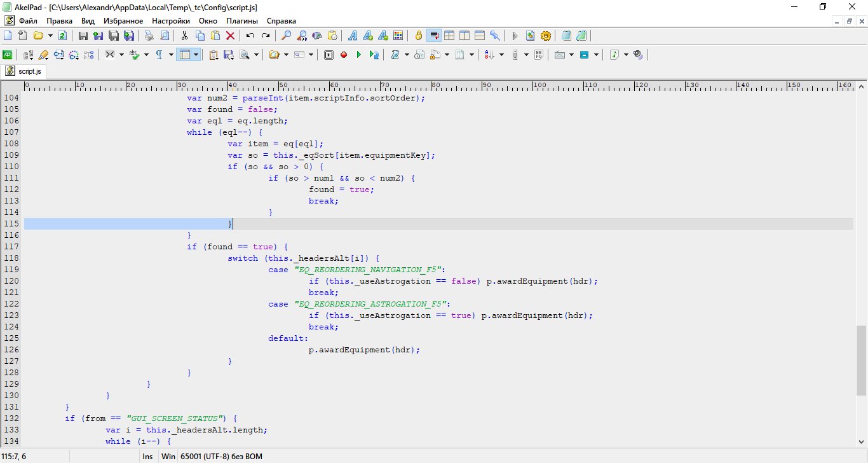This screenshot has height=463, width=868.
Task: Toggle the word wrap button
Action: 435,36
